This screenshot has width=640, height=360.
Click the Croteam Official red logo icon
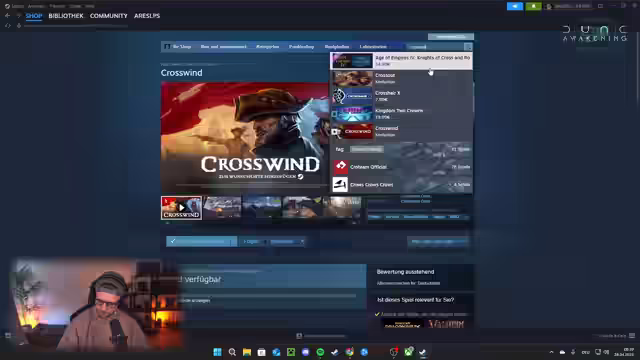(x=340, y=167)
